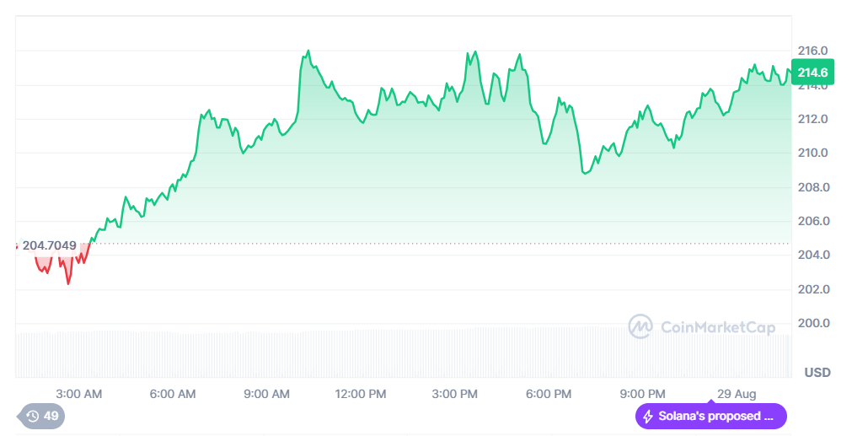The width and height of the screenshot is (868, 436).
Task: Click the USD currency label
Action: tap(817, 372)
